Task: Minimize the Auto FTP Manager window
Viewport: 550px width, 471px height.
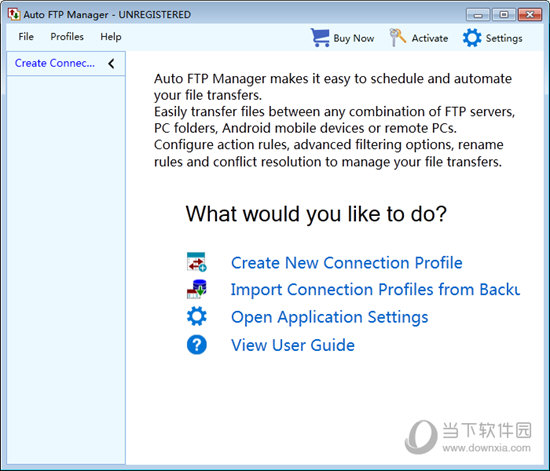Action: point(478,15)
